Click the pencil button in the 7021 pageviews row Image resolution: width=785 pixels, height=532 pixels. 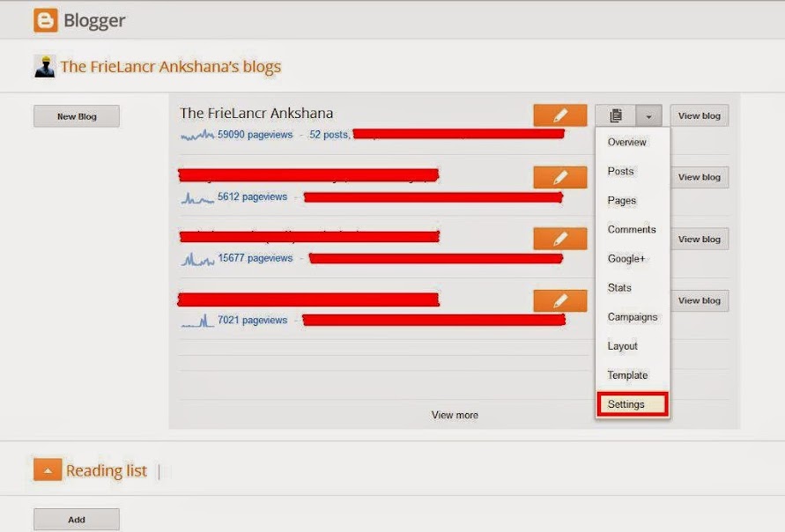click(x=560, y=300)
